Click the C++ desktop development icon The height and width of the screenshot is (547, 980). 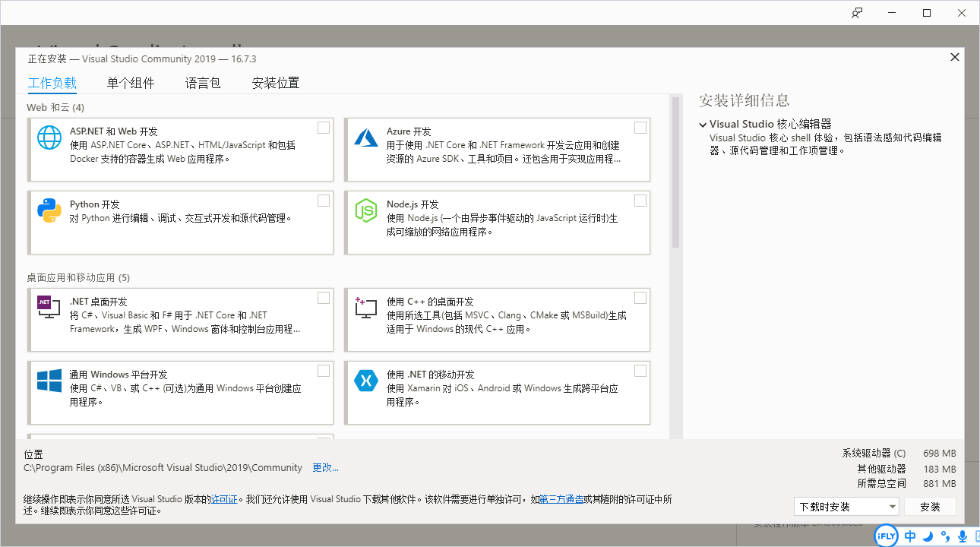click(x=366, y=307)
